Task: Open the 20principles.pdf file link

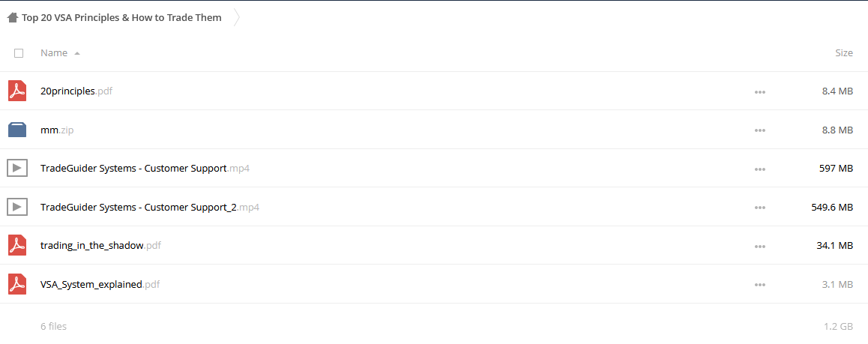Action: (76, 91)
